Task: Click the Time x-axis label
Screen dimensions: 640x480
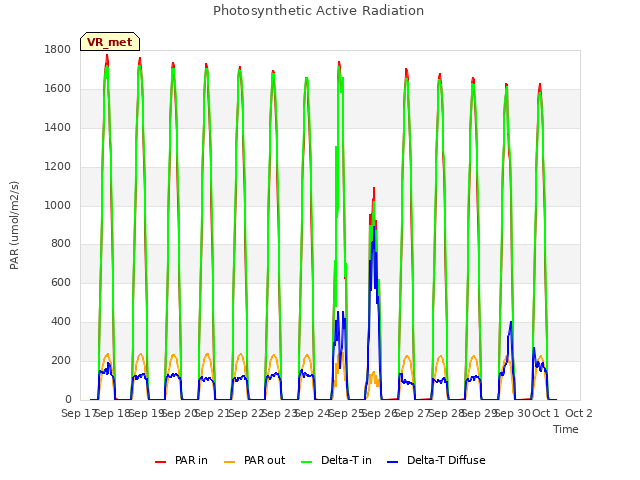Action: [566, 429]
